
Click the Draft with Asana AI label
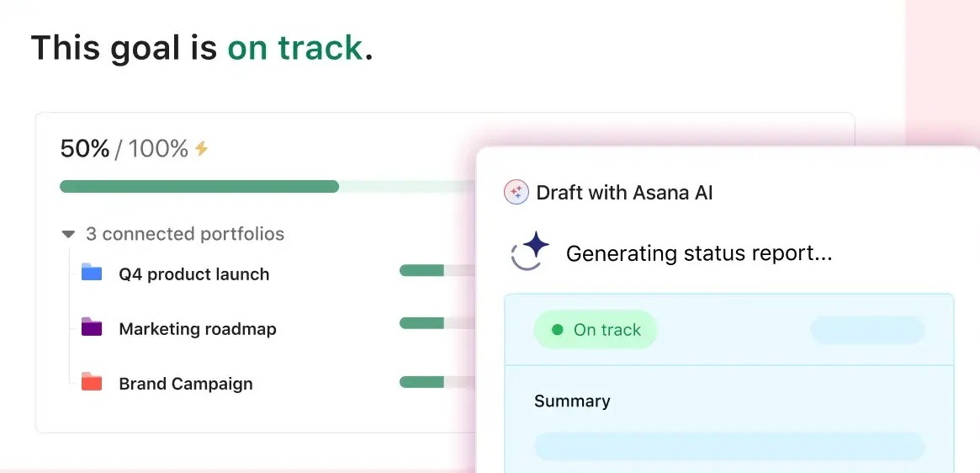click(624, 193)
